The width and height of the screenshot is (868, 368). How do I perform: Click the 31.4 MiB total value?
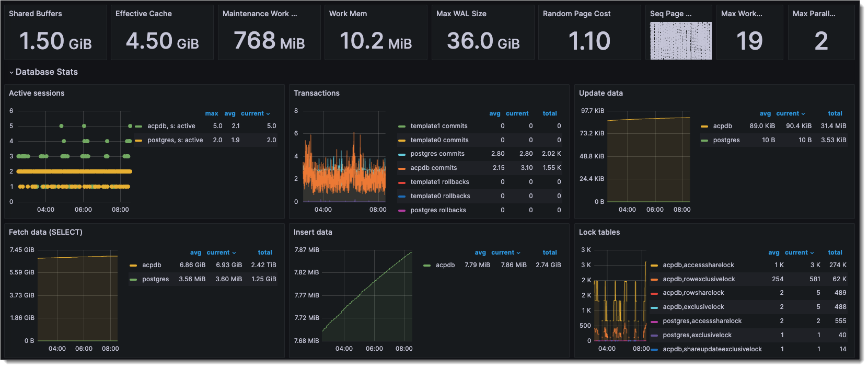pos(834,126)
